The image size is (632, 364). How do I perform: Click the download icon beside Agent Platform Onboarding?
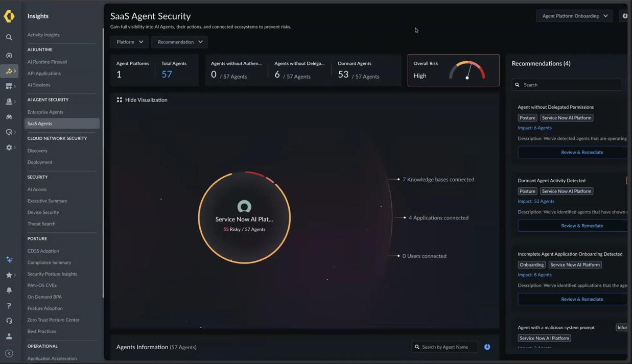coord(624,16)
